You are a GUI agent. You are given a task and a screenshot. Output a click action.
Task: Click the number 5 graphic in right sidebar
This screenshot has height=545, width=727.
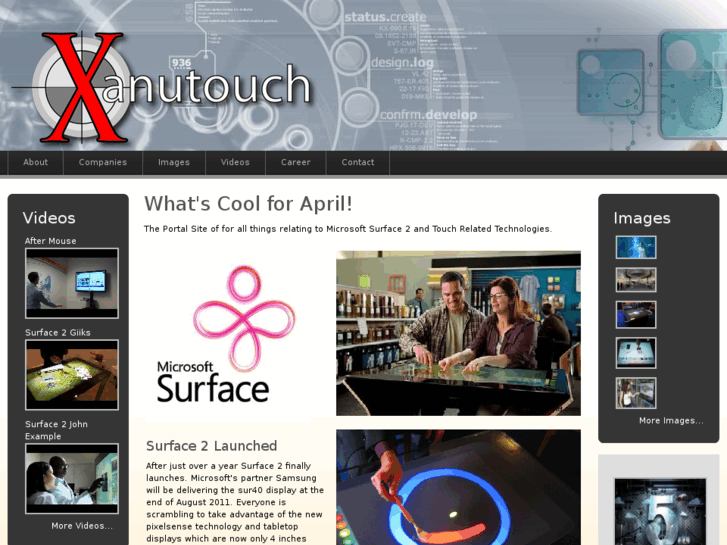(x=660, y=512)
